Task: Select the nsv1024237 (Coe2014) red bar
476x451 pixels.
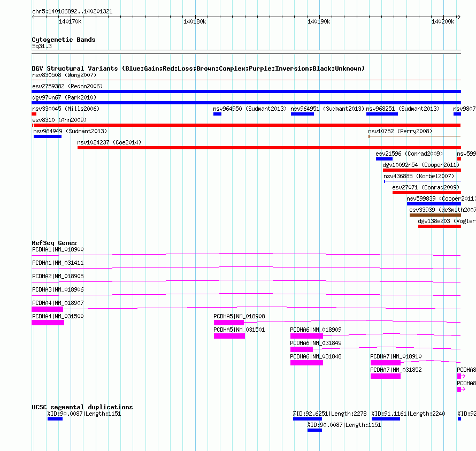Action: pyautogui.click(x=269, y=148)
